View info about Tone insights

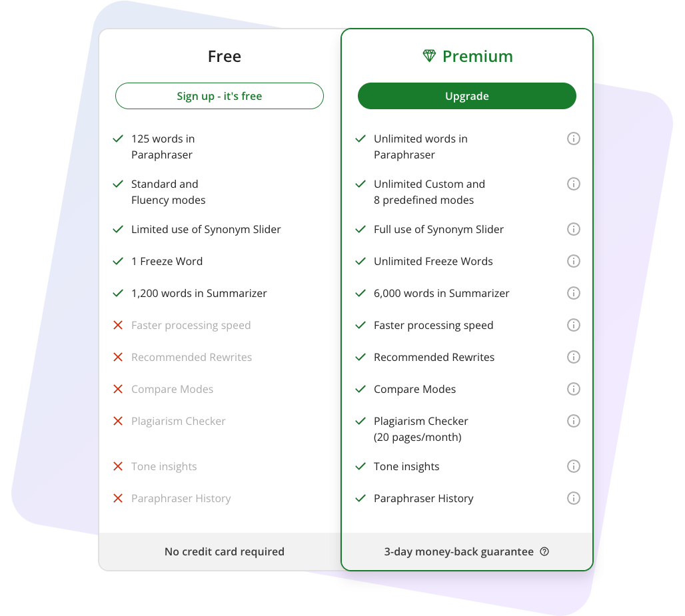pyautogui.click(x=574, y=466)
